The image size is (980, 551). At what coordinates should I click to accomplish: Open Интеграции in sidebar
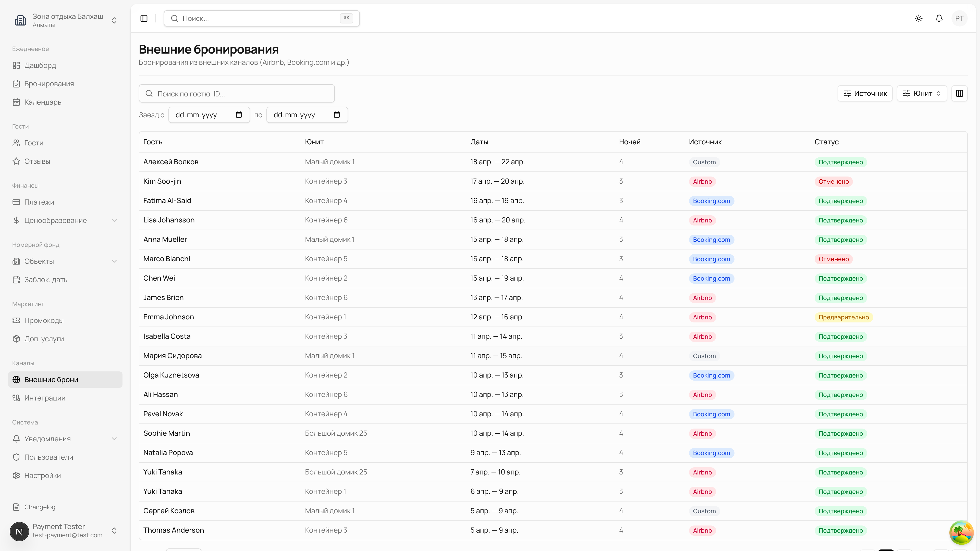click(44, 398)
